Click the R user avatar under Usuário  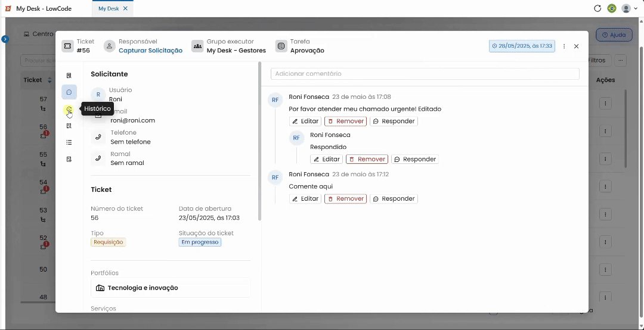point(98,94)
